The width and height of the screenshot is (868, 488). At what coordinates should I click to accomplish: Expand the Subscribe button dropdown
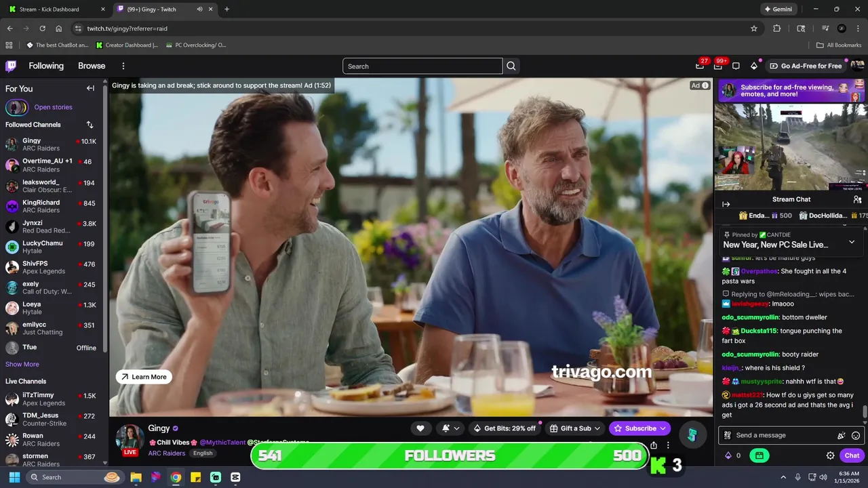[x=663, y=428]
